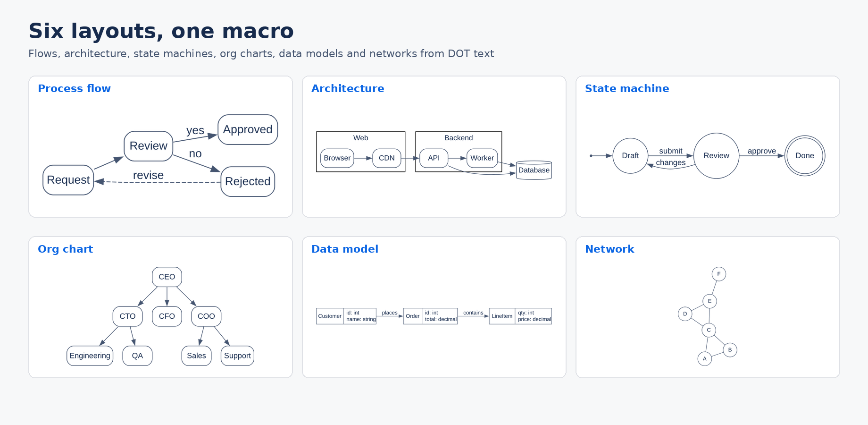
Task: Click the Architecture panel heading
Action: pyautogui.click(x=348, y=88)
